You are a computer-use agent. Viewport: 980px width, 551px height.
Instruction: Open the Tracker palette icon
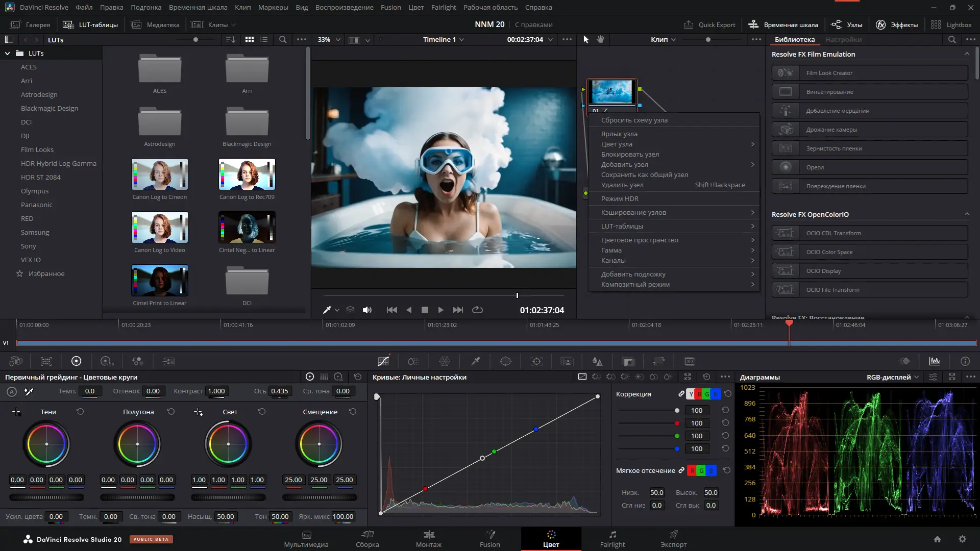[536, 361]
